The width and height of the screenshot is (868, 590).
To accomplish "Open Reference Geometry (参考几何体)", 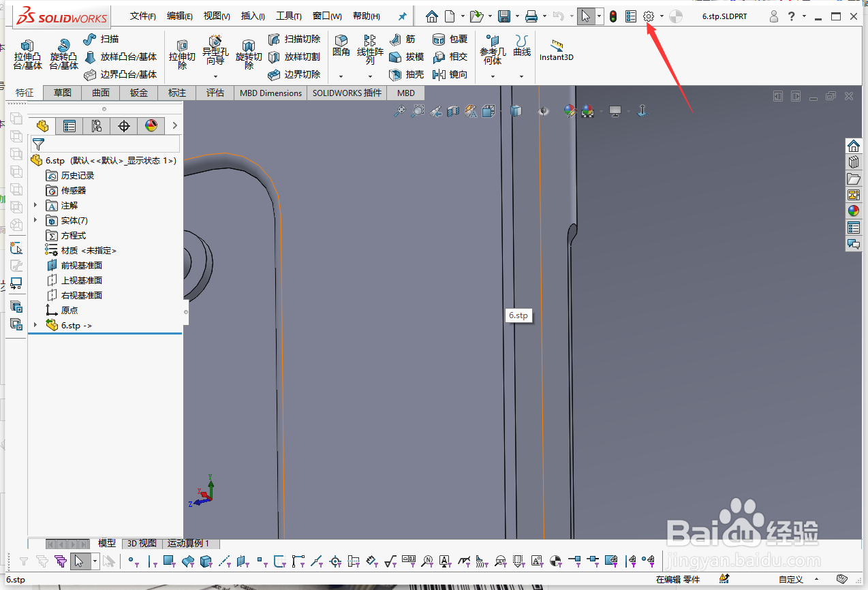I will coord(493,50).
